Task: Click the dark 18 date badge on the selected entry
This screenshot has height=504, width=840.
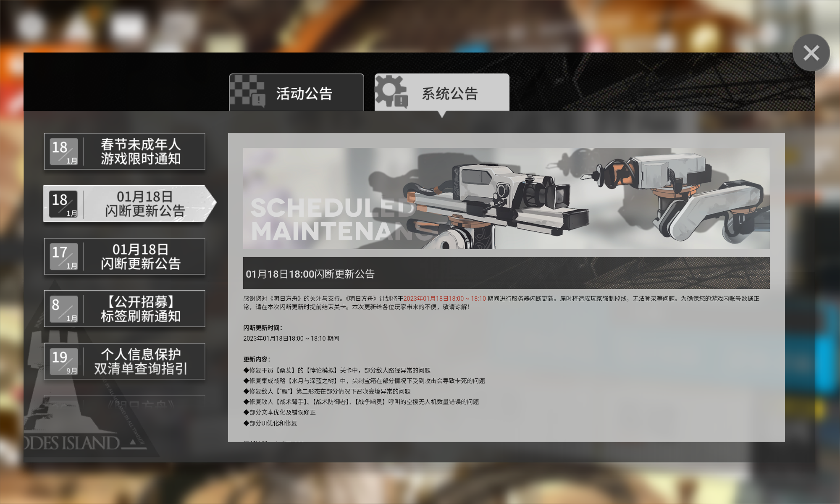Action: point(63,204)
